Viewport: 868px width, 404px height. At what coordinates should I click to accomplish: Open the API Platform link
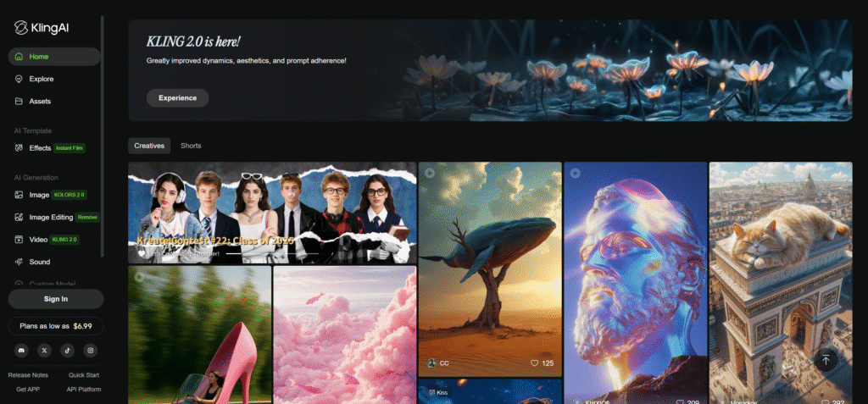click(84, 389)
